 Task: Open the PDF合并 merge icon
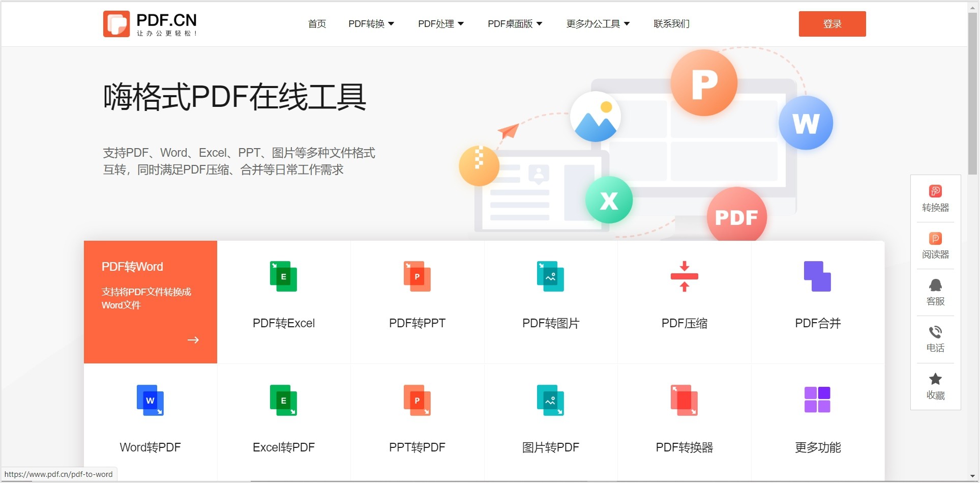click(x=817, y=276)
